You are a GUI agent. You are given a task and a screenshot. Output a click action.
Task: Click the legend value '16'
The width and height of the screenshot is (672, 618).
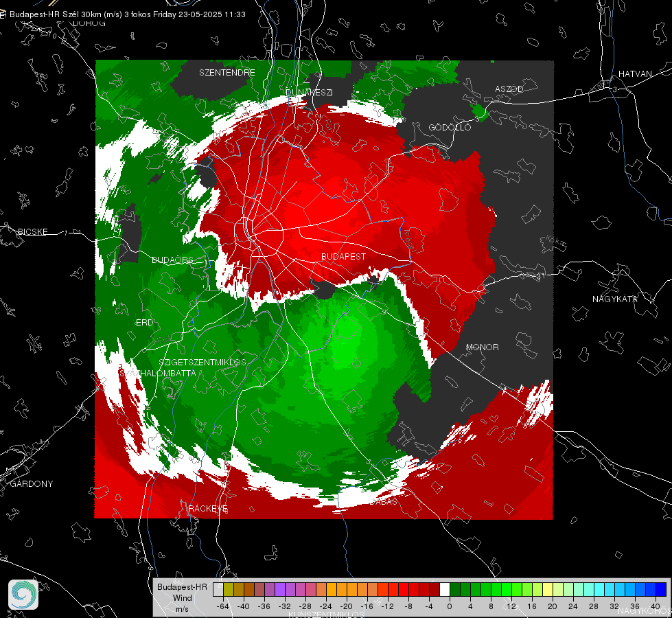(532, 606)
